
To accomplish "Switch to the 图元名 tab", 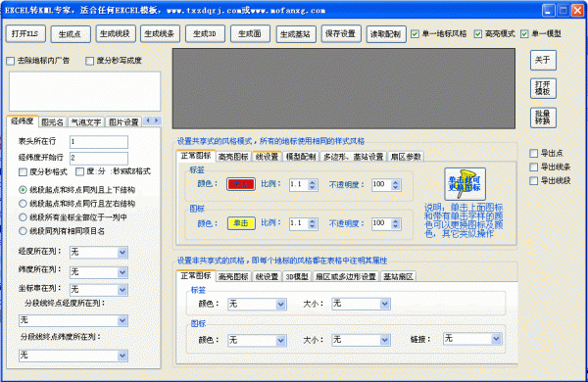I will click(53, 121).
